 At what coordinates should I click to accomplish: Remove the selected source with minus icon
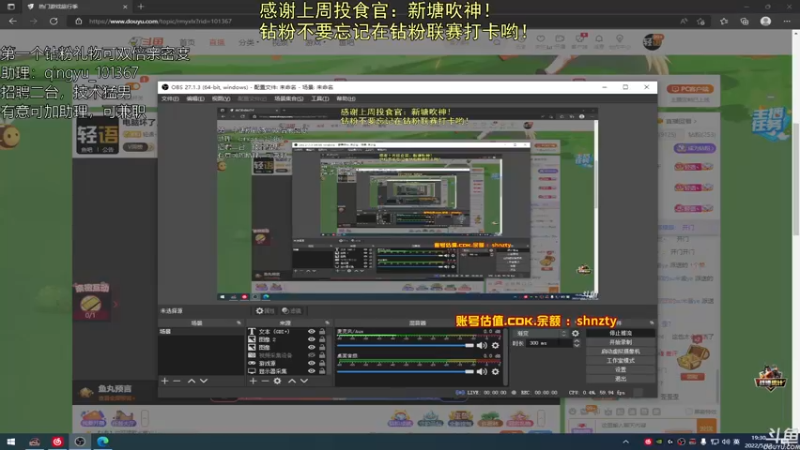click(x=265, y=381)
